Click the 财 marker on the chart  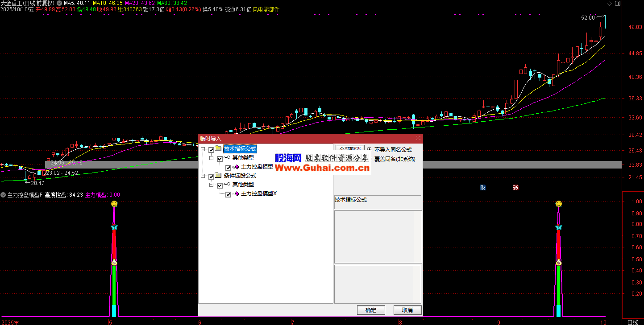(483, 188)
